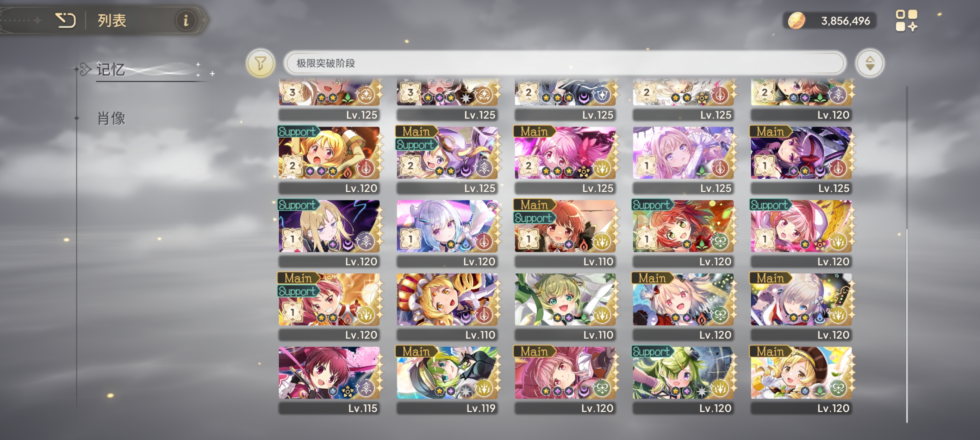Switch to the 记忆 tab
Viewport: 980px width, 440px height.
coord(111,69)
